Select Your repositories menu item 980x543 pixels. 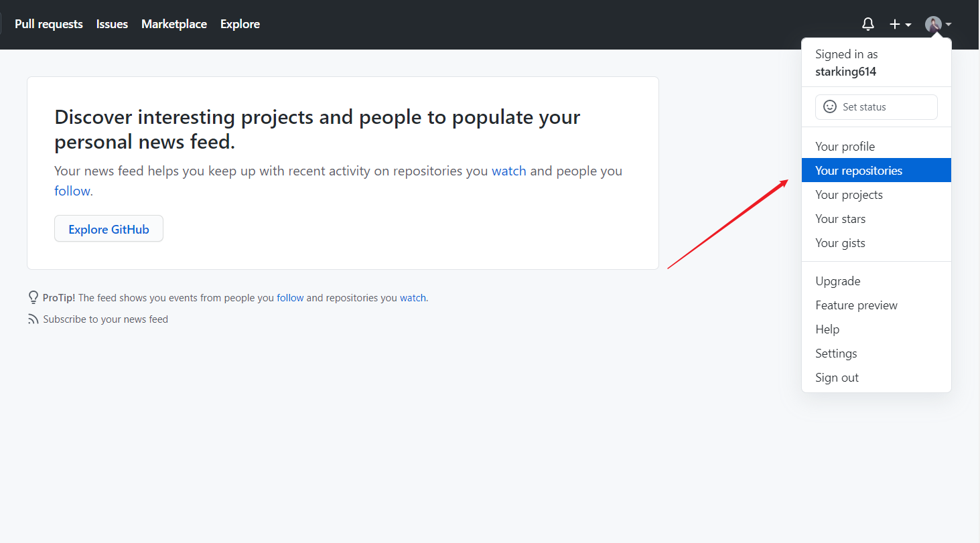[859, 171]
